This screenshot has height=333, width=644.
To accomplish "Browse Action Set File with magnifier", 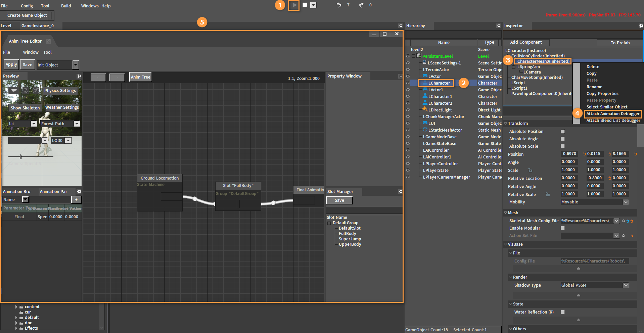I will pos(623,236).
